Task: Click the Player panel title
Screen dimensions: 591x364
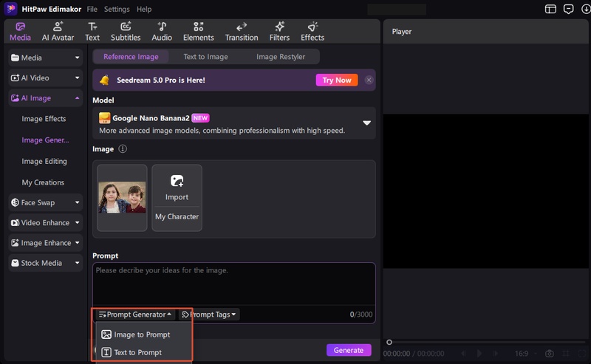Action: coord(401,32)
